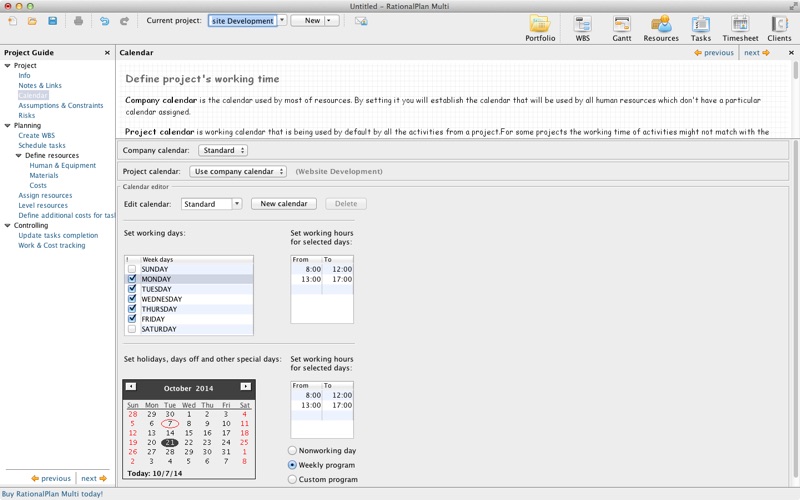Uncheck THURSDAY working day

click(x=132, y=309)
